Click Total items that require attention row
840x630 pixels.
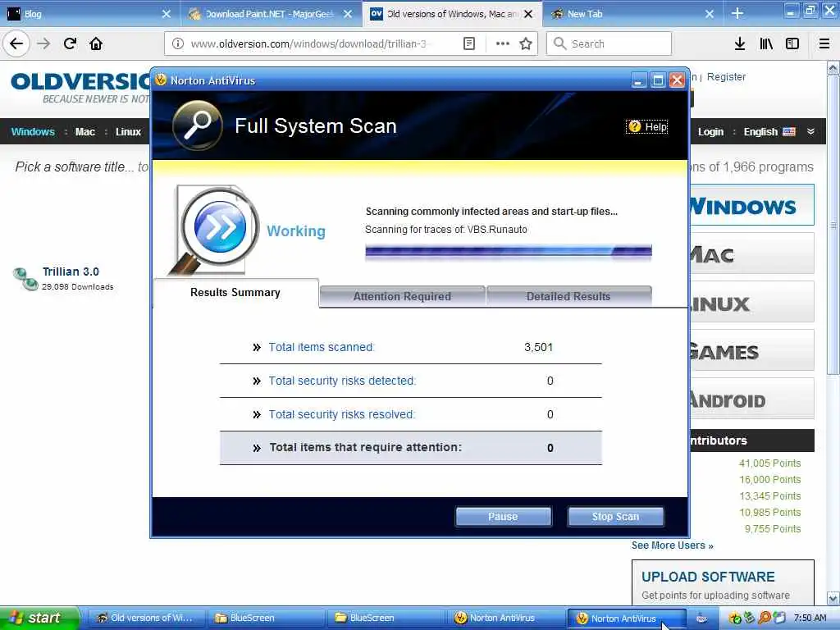click(410, 447)
